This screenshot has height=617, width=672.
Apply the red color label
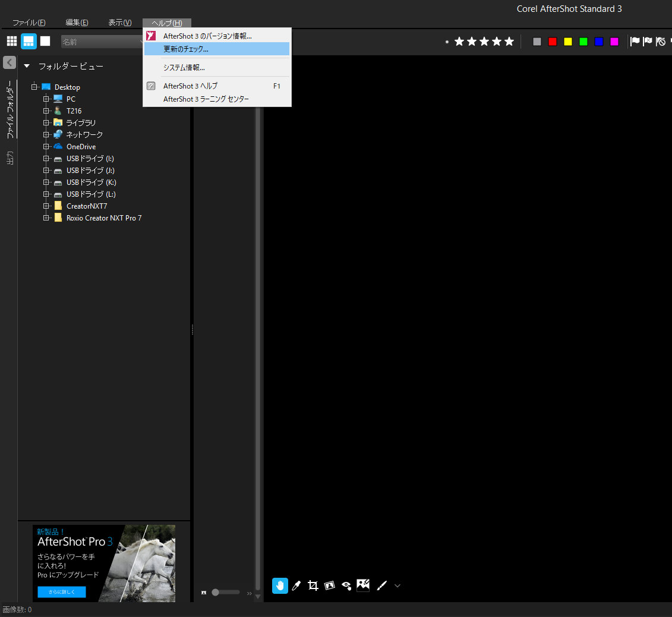tap(553, 42)
